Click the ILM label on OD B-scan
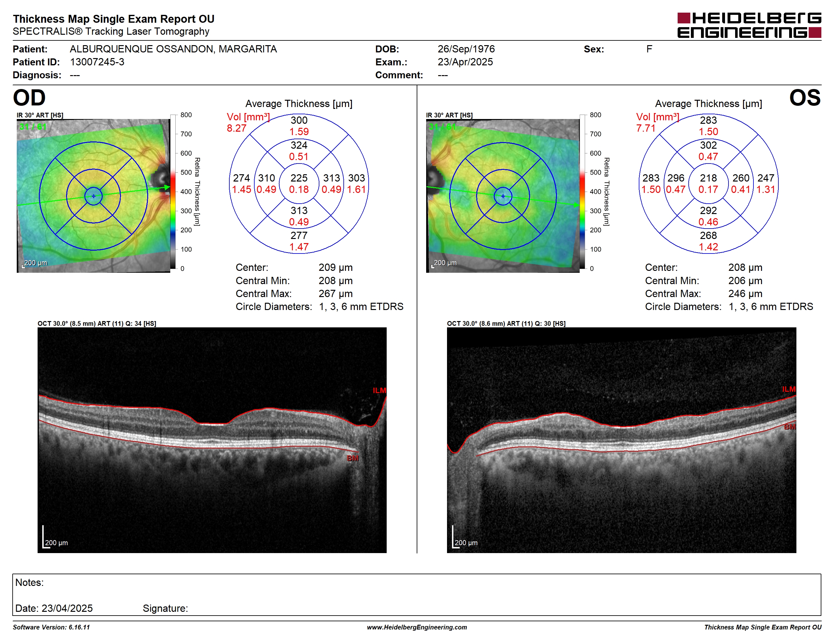Image resolution: width=834 pixels, height=644 pixels. 380,390
